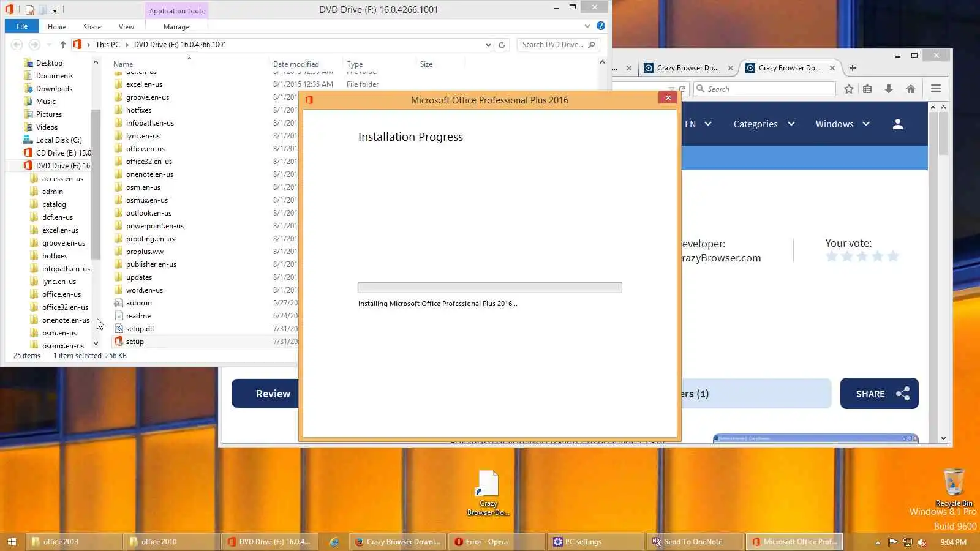This screenshot has height=551, width=980.
Task: Go back using Explorer's back arrow
Action: point(17,45)
